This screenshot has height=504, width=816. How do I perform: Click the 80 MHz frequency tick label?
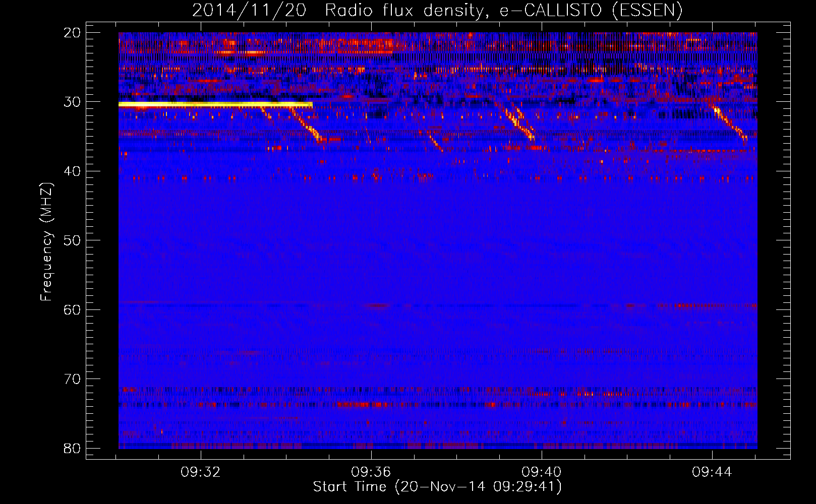pos(72,448)
